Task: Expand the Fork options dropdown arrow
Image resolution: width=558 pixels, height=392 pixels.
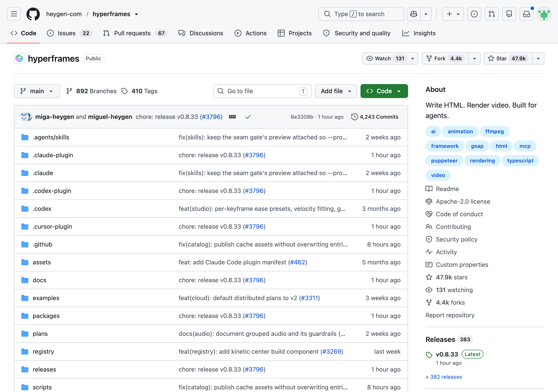Action: click(x=474, y=59)
